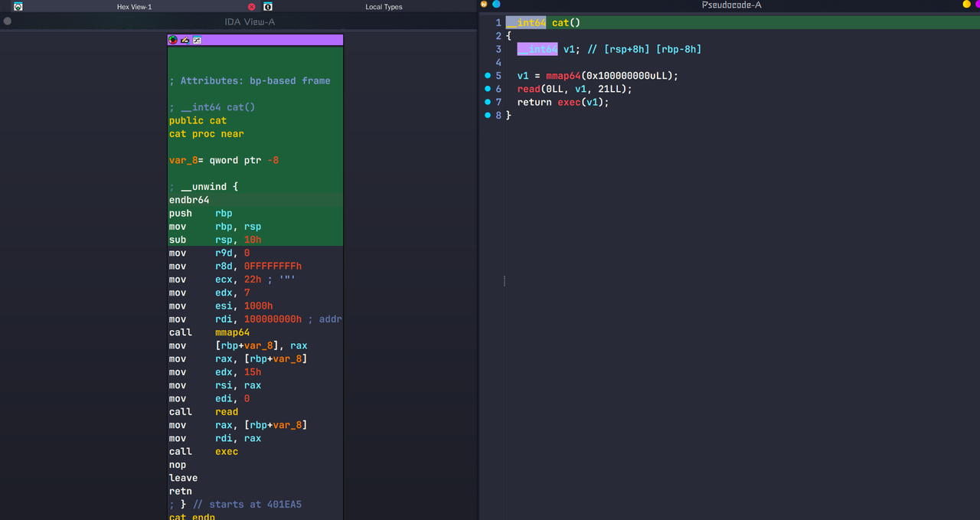Click 'mov rdi, rax' instruction
980x520 pixels.
click(x=215, y=438)
